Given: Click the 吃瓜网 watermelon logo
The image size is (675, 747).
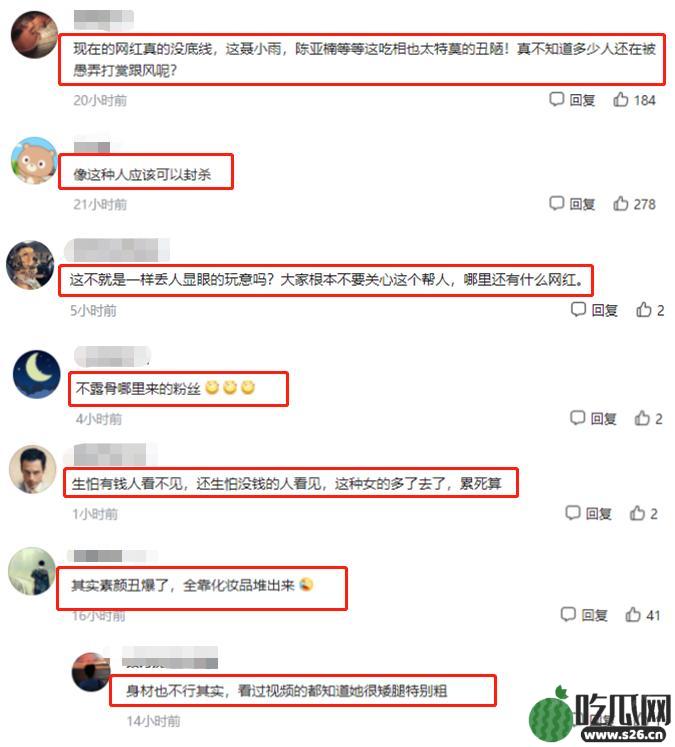Looking at the screenshot, I should pos(601,714).
